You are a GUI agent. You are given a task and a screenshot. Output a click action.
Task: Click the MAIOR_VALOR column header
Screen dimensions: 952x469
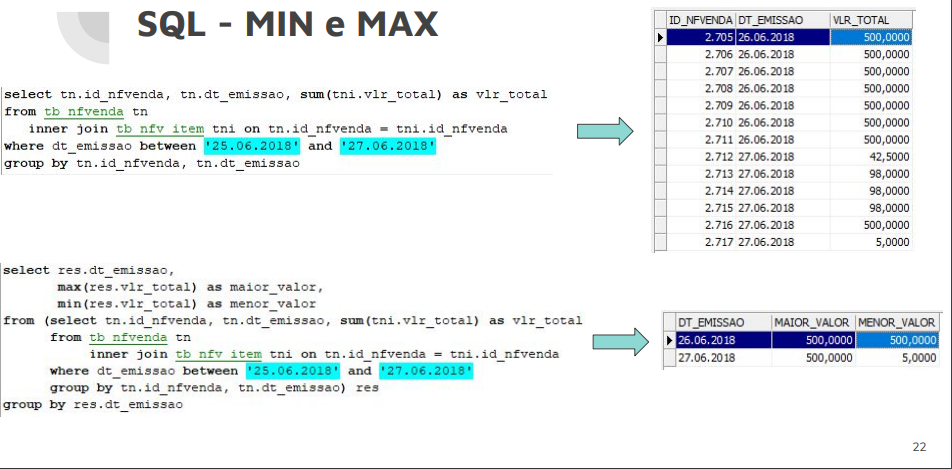pyautogui.click(x=812, y=322)
